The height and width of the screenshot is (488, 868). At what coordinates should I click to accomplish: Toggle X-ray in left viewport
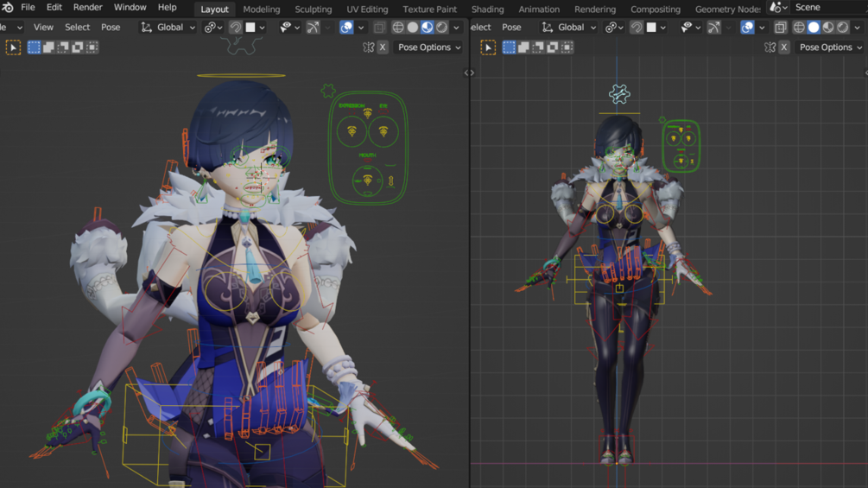pos(379,27)
